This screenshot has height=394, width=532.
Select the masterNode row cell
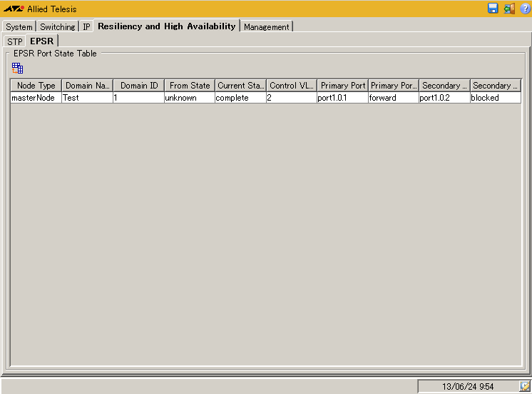(x=36, y=98)
